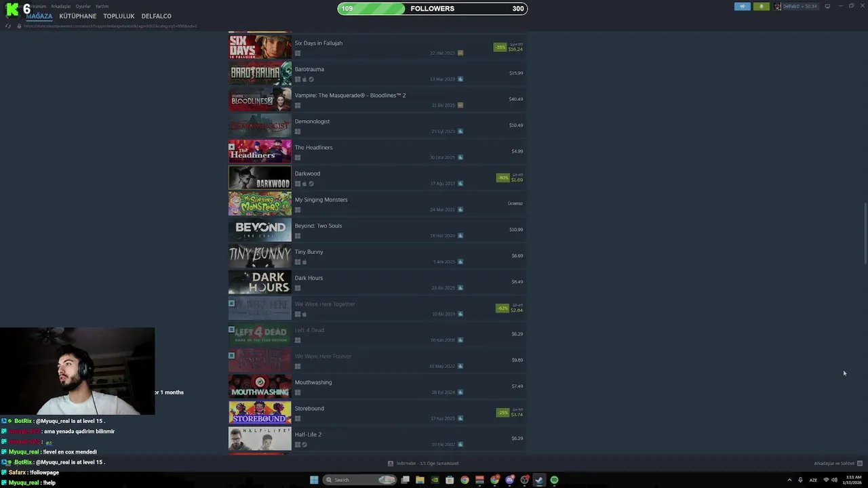Viewport: 868px width, 488px height.
Task: Click the macOS platform icon under Tiny Bunny
Action: 304,262
